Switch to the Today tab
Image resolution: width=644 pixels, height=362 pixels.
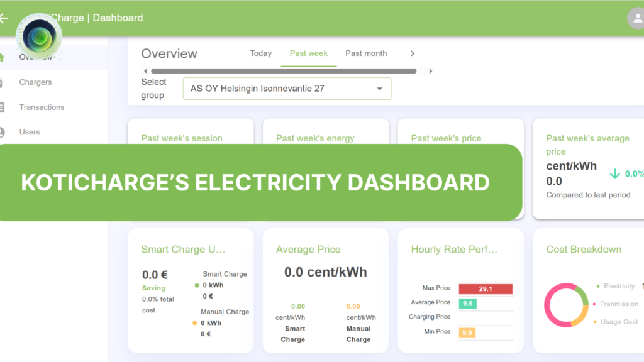click(260, 53)
